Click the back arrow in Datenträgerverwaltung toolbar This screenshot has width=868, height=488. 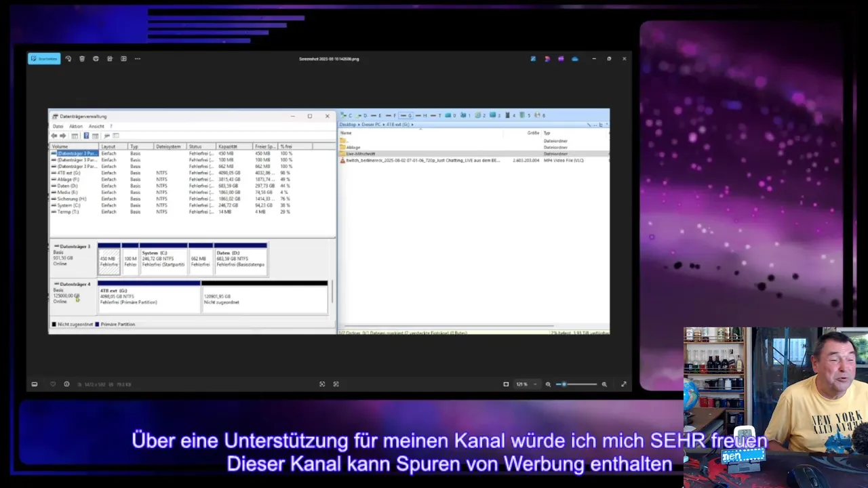54,136
